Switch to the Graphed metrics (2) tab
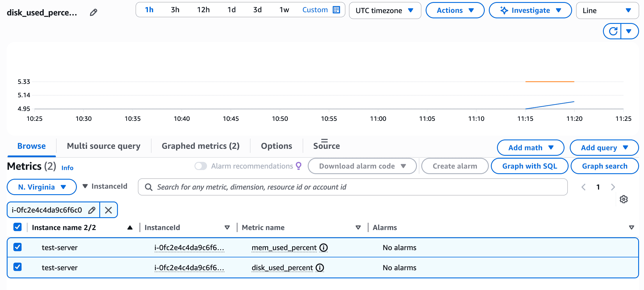Image resolution: width=644 pixels, height=290 pixels. click(x=201, y=146)
